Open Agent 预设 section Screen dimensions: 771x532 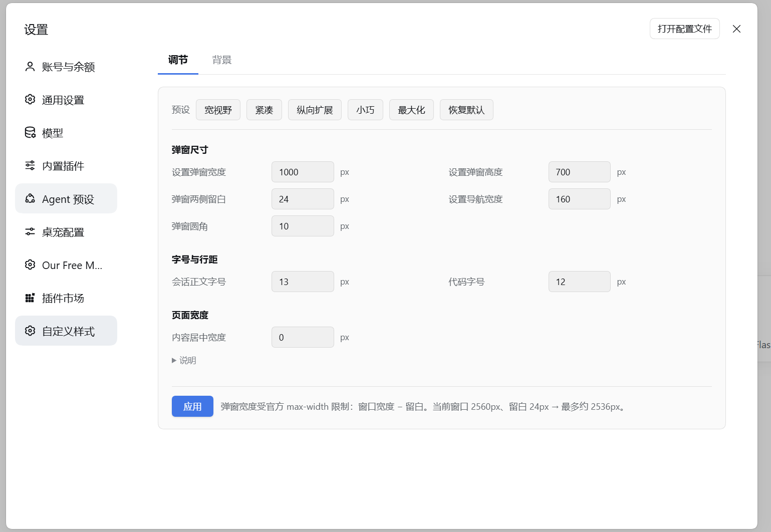click(66, 198)
